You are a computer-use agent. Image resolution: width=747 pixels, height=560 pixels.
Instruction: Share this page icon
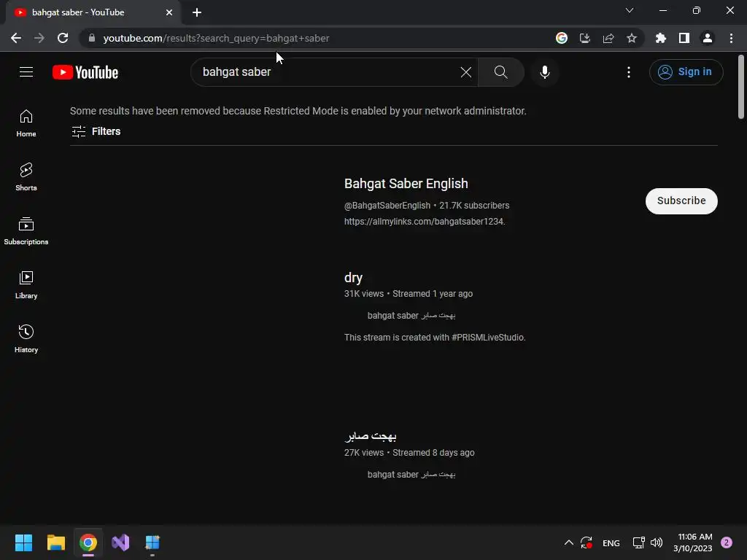click(x=608, y=38)
